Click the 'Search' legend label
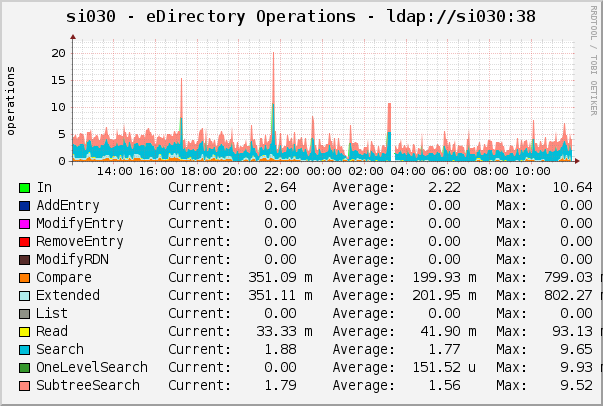This screenshot has height=406, width=603. tap(60, 349)
